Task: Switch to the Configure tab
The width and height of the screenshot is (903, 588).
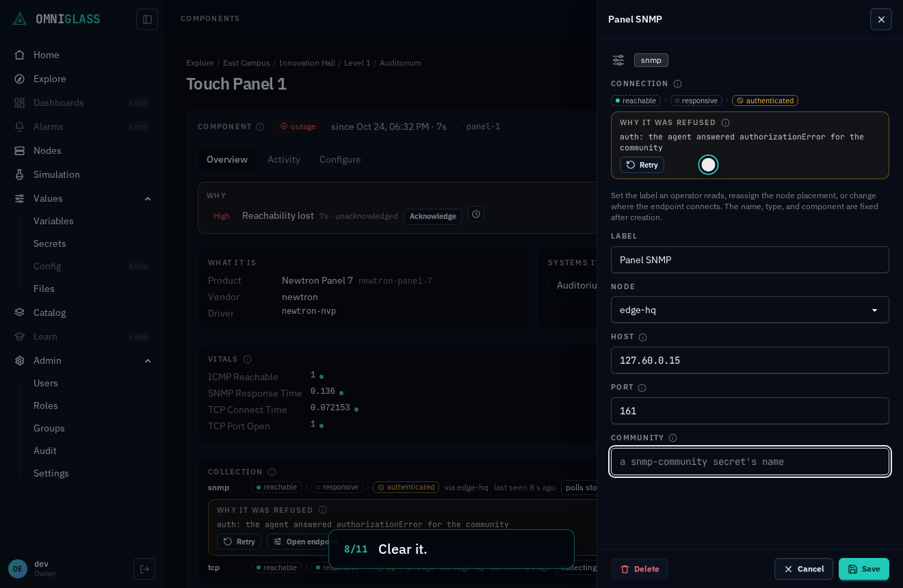Action: click(340, 159)
